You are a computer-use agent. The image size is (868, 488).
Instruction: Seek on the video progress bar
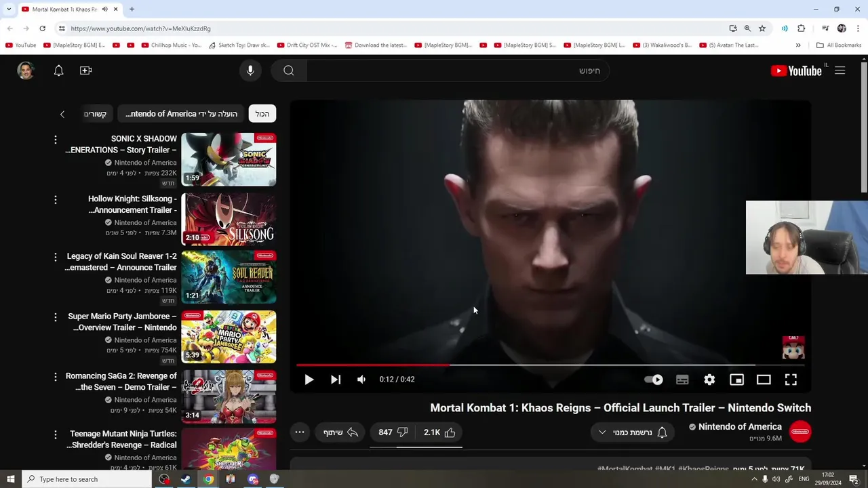click(x=550, y=365)
